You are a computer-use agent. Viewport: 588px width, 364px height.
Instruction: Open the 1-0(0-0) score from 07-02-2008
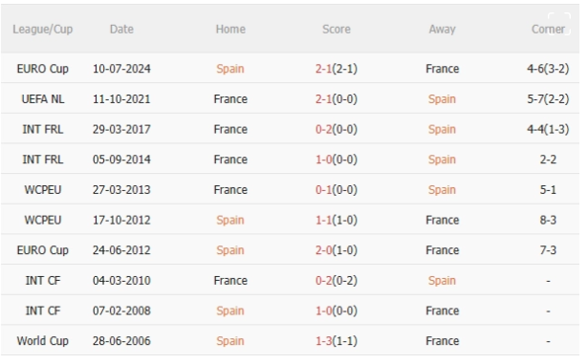337,311
